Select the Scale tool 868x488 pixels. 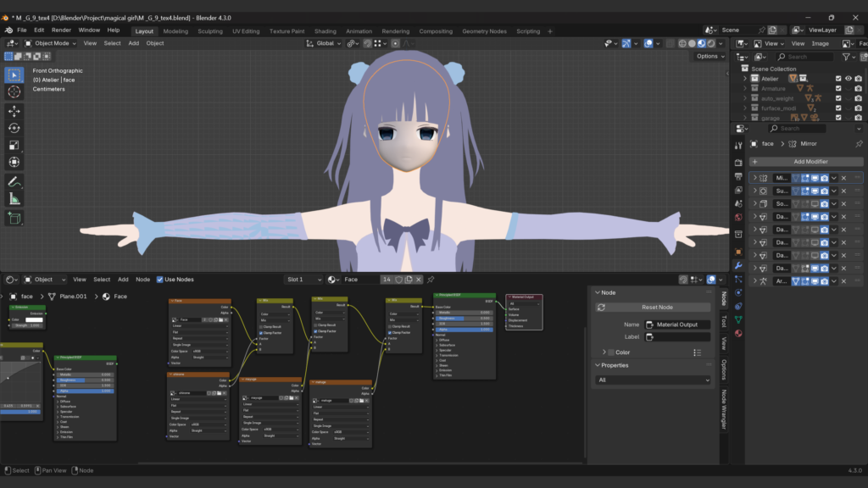click(14, 145)
